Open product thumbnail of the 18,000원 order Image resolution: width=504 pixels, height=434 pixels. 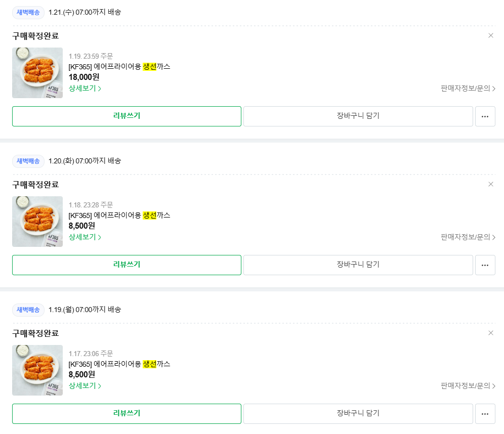tap(37, 73)
